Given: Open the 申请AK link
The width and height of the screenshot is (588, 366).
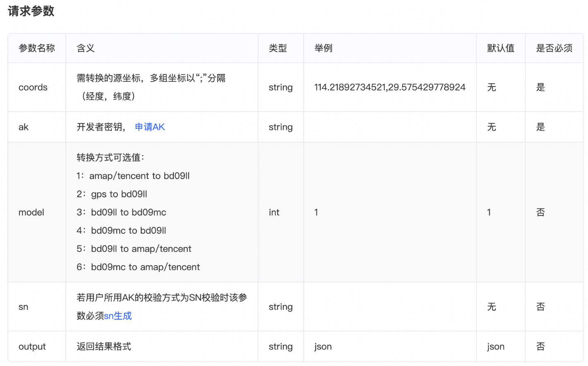Looking at the screenshot, I should coord(150,127).
